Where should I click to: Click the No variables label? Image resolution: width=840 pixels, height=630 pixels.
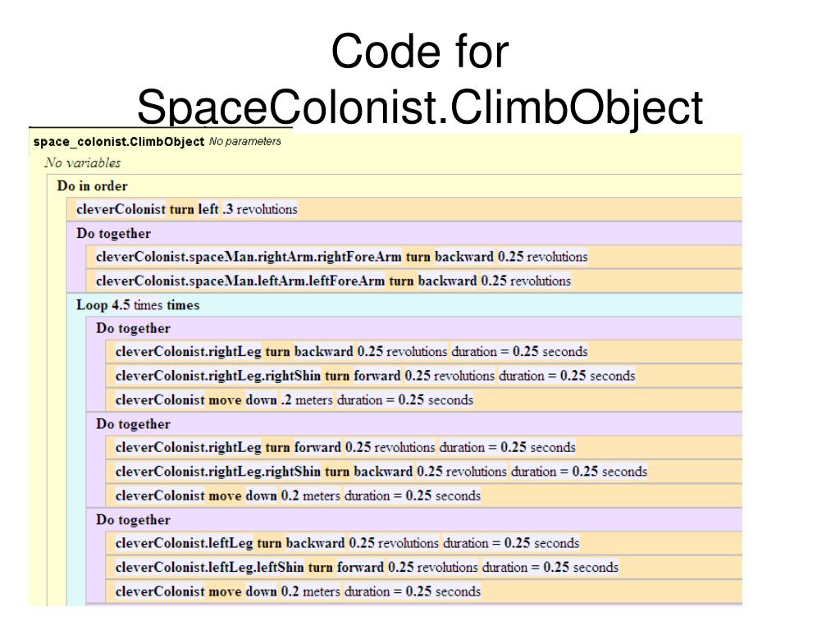coord(83,163)
